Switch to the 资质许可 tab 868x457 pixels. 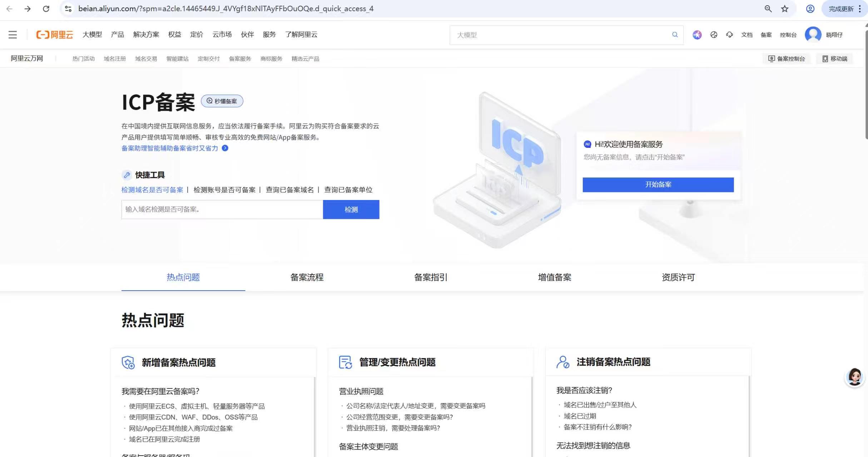click(678, 277)
